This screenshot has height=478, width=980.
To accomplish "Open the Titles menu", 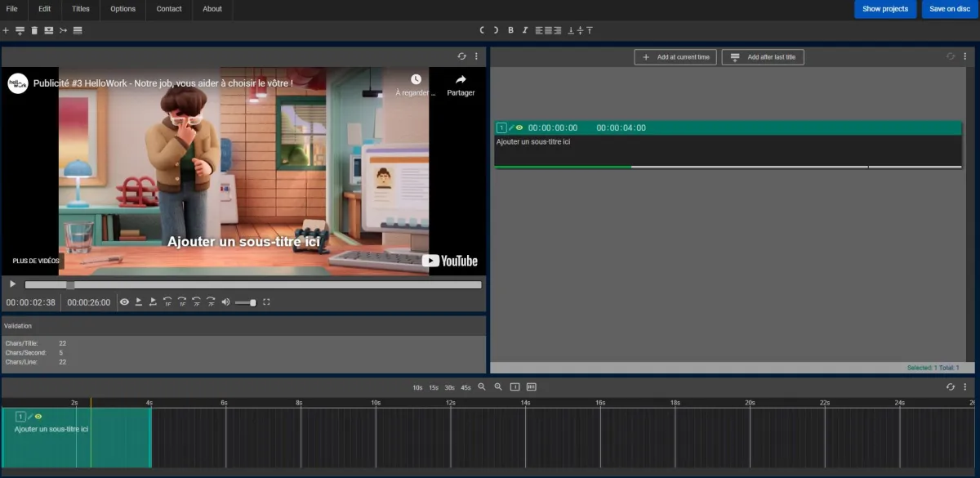I will [81, 9].
